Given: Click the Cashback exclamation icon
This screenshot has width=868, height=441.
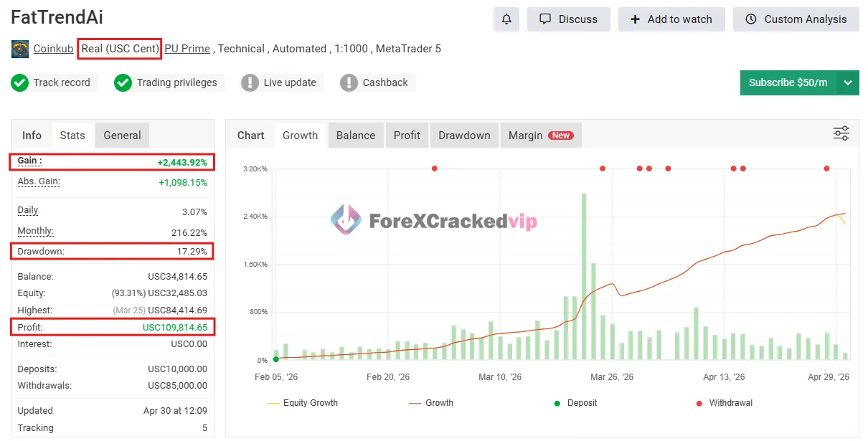Looking at the screenshot, I should pos(349,82).
